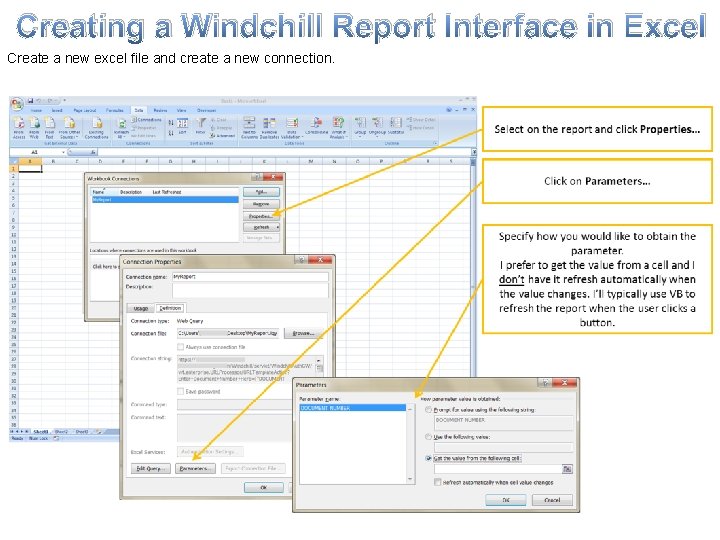The image size is (720, 540).
Task: Open the Definition tab in Connection Properties
Action: point(170,308)
